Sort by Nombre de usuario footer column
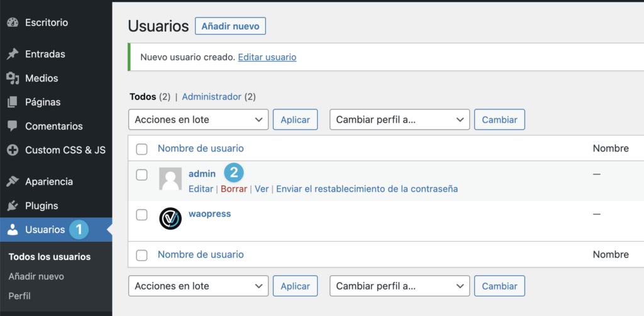The width and height of the screenshot is (644, 316). [x=201, y=254]
